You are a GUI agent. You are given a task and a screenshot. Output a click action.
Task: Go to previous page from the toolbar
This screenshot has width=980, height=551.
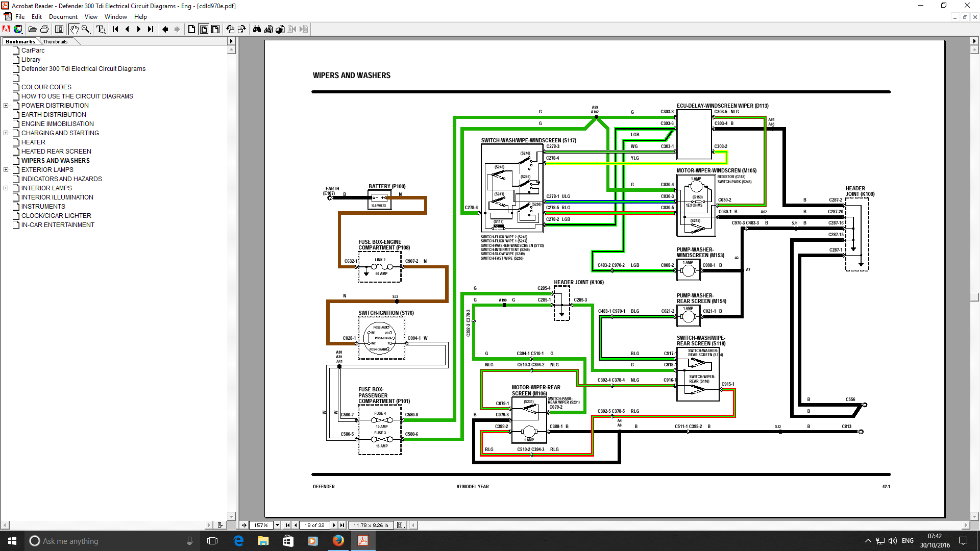pyautogui.click(x=127, y=29)
